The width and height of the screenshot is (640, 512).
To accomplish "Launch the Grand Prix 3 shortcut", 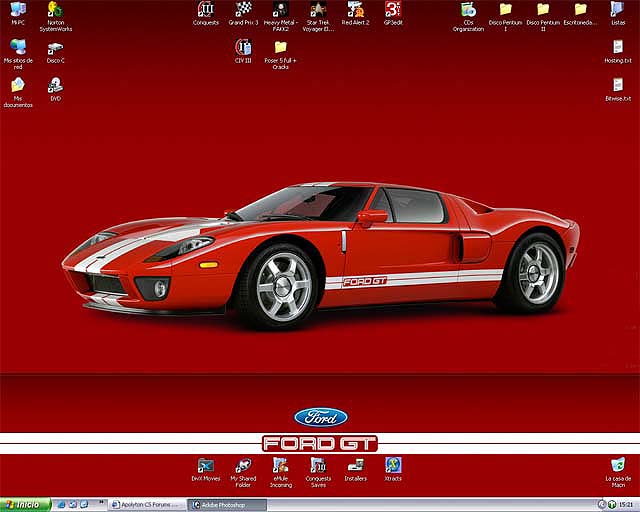I will coord(243,10).
